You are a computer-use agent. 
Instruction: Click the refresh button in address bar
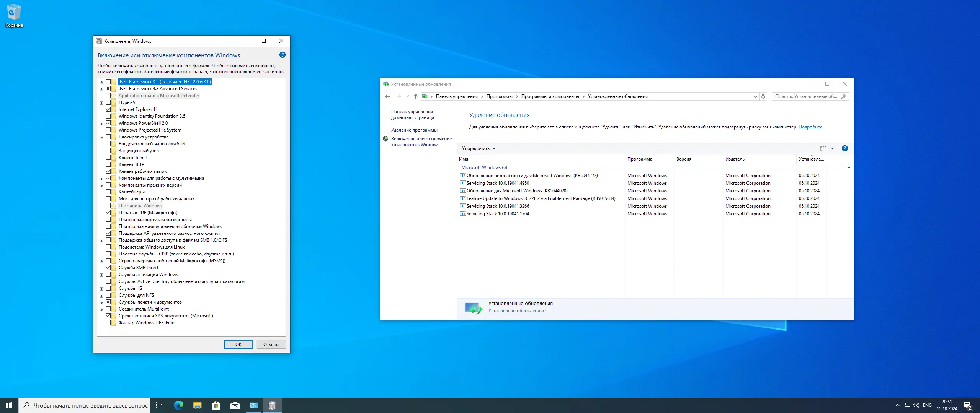pos(763,96)
